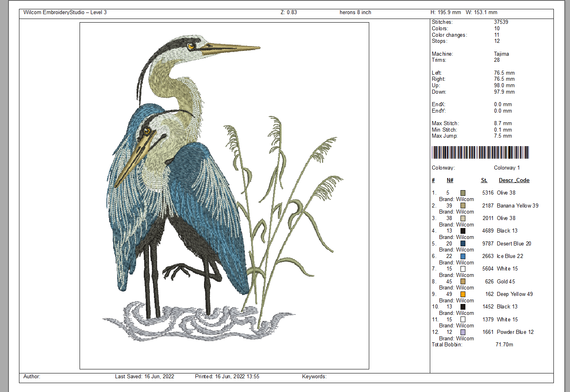Click the 'W: 153.1 mm' width value
The height and width of the screenshot is (392, 570).
(x=482, y=13)
